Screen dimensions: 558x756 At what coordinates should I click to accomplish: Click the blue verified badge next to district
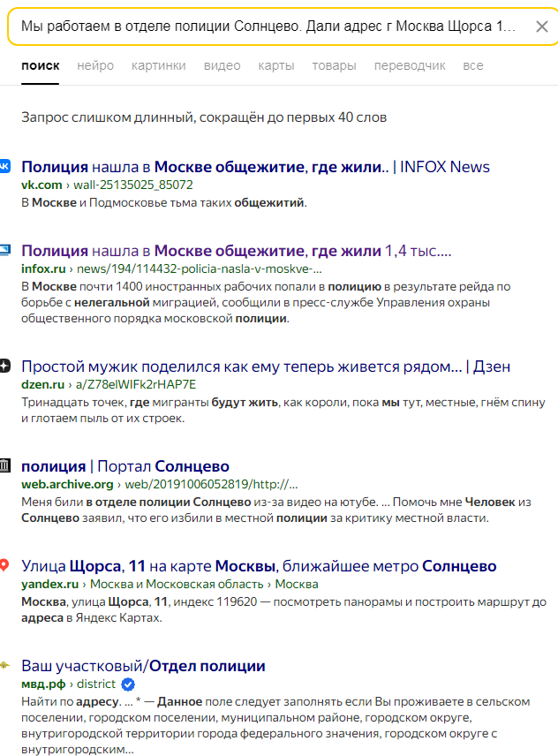coord(128,684)
